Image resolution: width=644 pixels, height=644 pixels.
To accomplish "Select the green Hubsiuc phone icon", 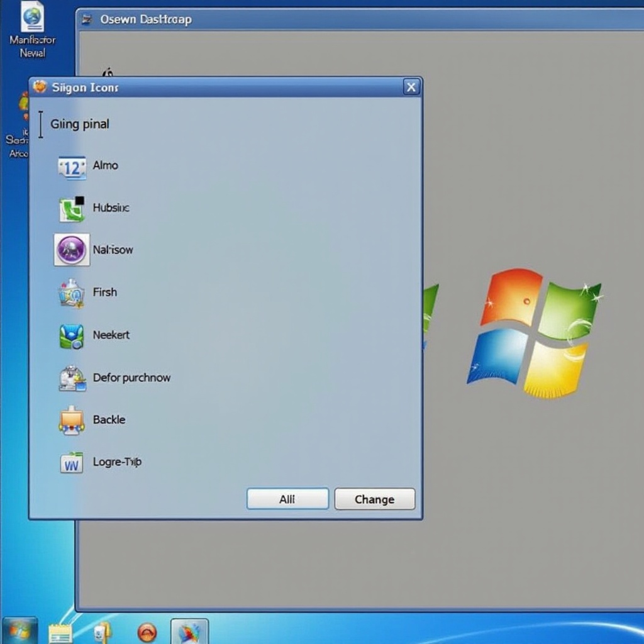I will pos(72,209).
